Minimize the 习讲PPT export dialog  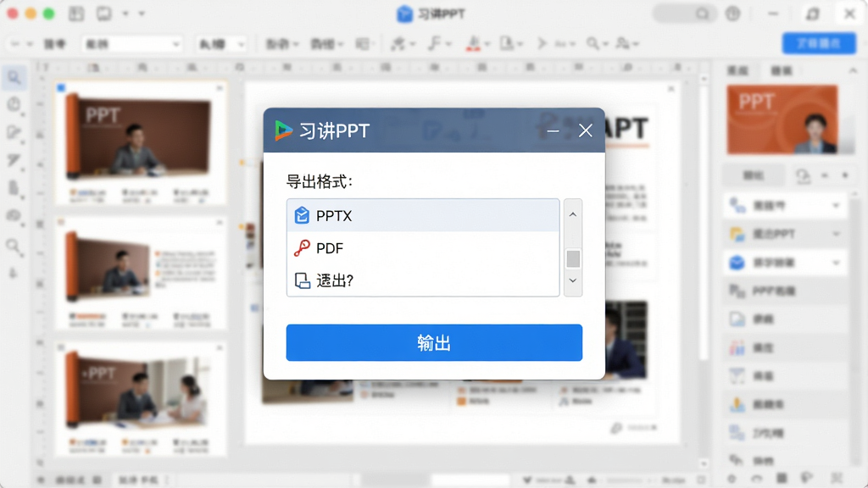(x=553, y=131)
